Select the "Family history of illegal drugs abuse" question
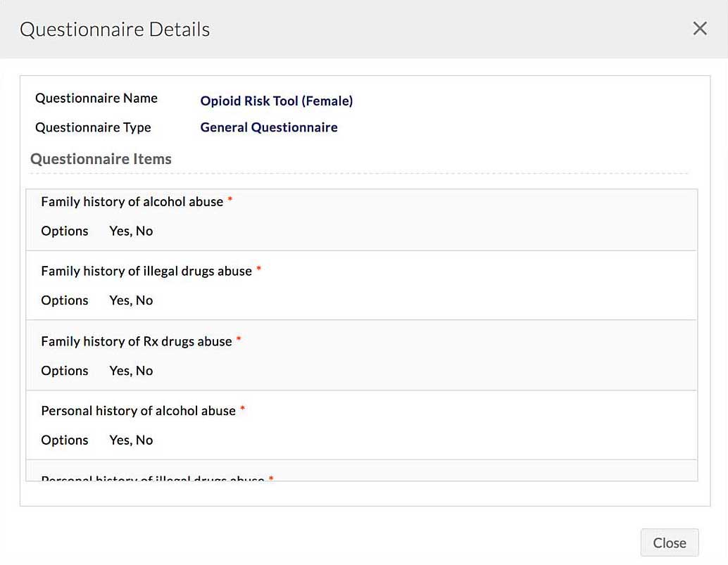The height and width of the screenshot is (565, 728). [146, 271]
